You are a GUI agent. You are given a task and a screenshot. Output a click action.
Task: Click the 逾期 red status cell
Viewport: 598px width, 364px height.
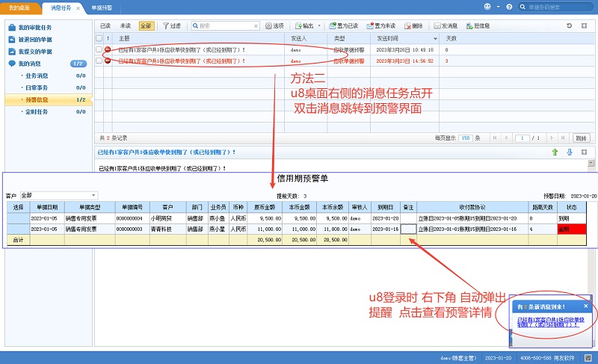pos(572,229)
